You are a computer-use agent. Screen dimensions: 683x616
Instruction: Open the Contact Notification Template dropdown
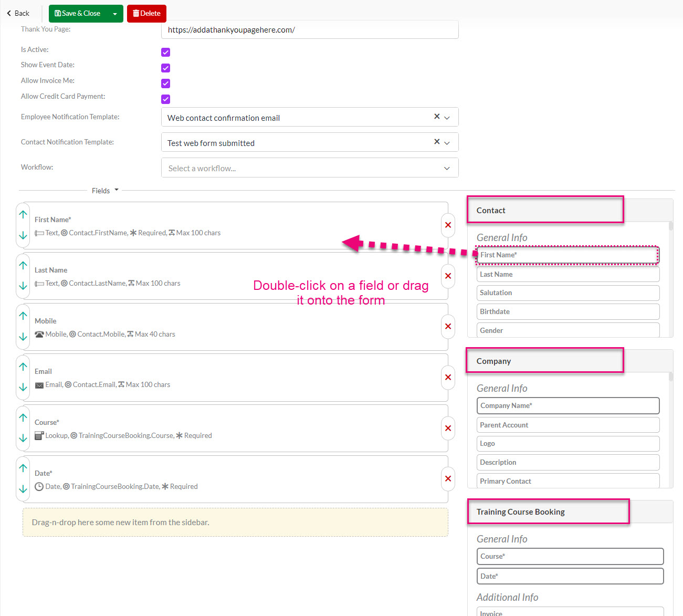coord(447,143)
